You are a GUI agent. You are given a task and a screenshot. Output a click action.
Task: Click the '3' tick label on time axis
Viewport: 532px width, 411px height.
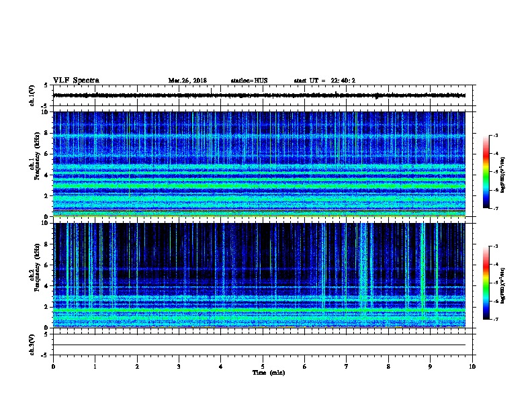(x=179, y=367)
